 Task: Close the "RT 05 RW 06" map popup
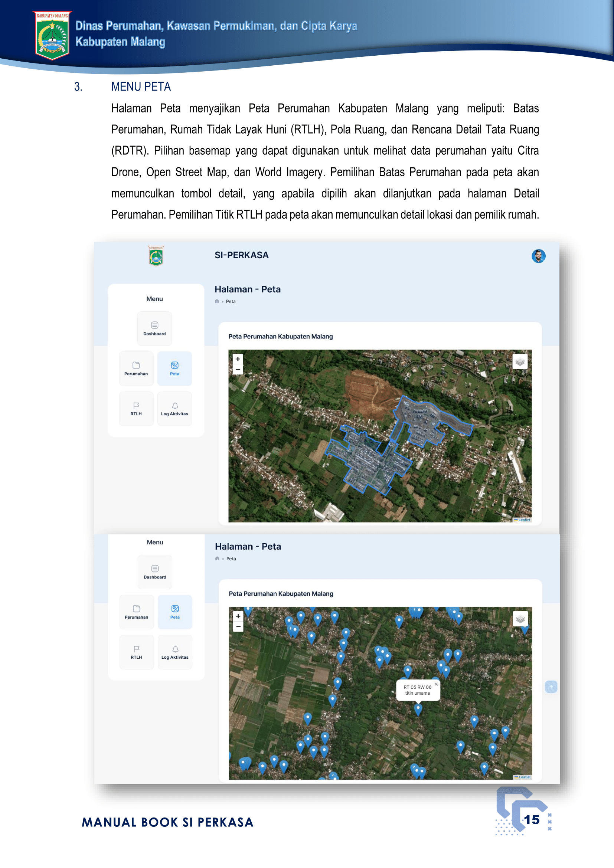click(x=436, y=684)
